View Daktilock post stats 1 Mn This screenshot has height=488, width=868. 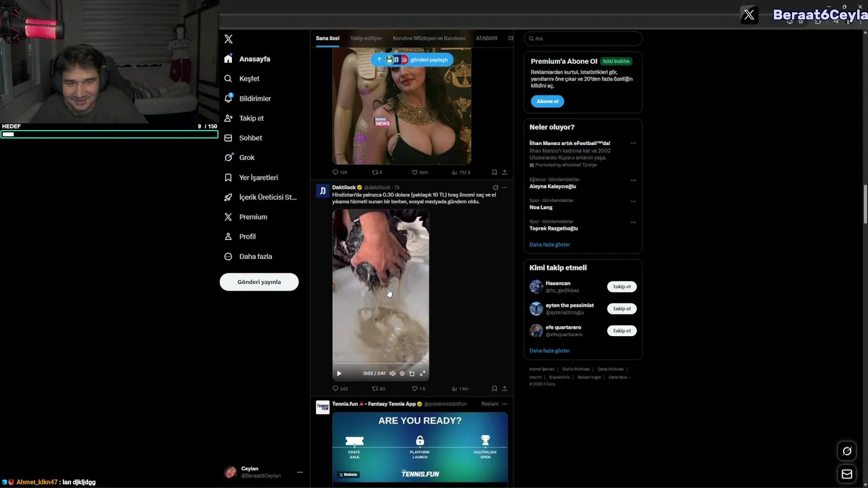click(460, 389)
